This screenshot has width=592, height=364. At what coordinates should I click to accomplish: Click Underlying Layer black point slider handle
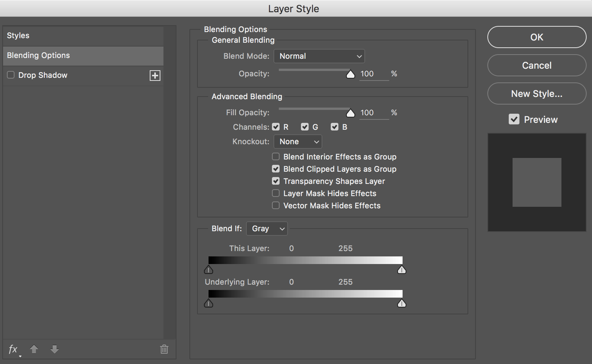click(x=209, y=303)
